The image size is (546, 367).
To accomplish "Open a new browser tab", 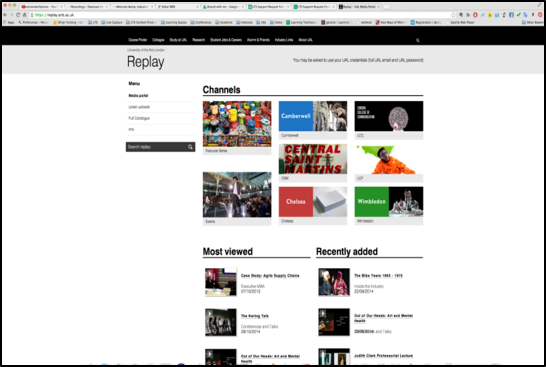I will point(387,7).
